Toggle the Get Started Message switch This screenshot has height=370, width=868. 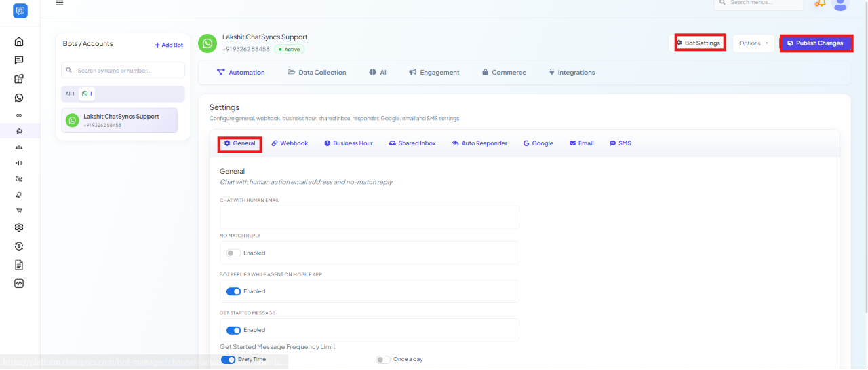coord(233,330)
